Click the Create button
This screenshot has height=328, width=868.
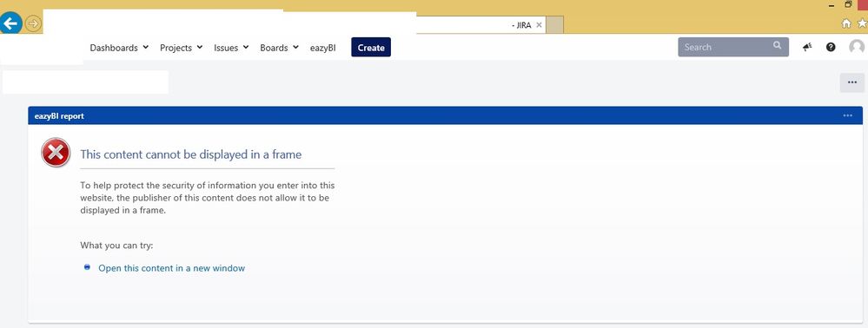point(371,47)
